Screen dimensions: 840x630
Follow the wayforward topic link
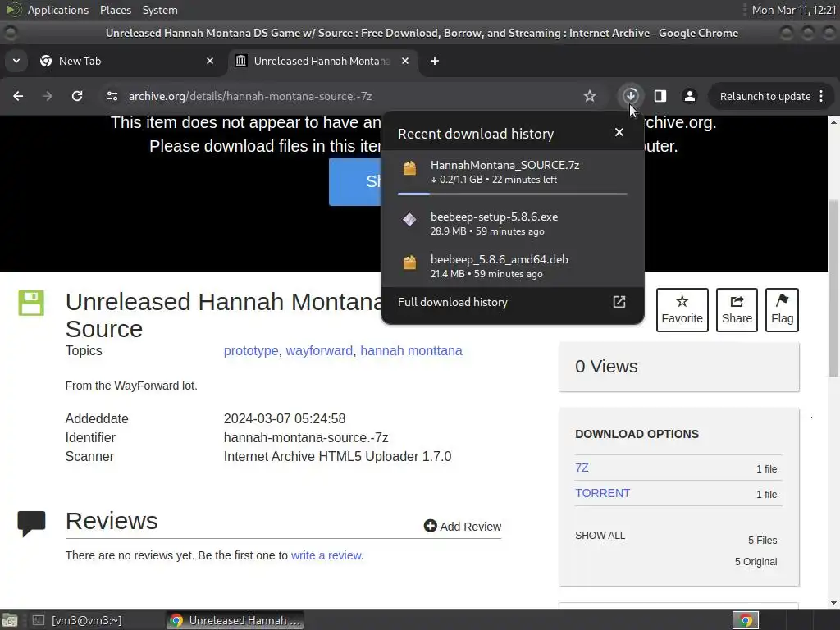tap(319, 350)
